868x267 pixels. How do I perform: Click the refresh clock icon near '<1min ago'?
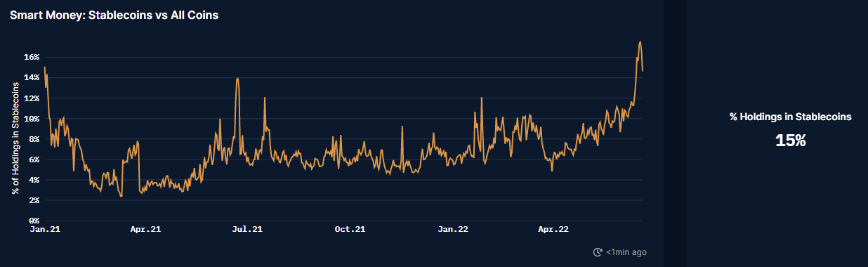pos(598,252)
